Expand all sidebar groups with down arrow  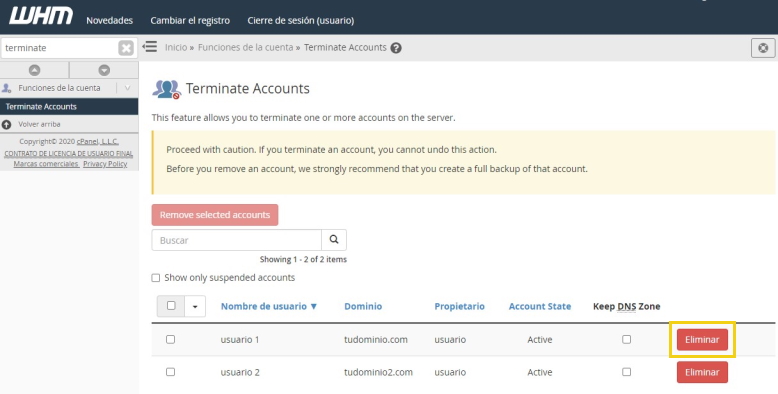click(x=104, y=70)
